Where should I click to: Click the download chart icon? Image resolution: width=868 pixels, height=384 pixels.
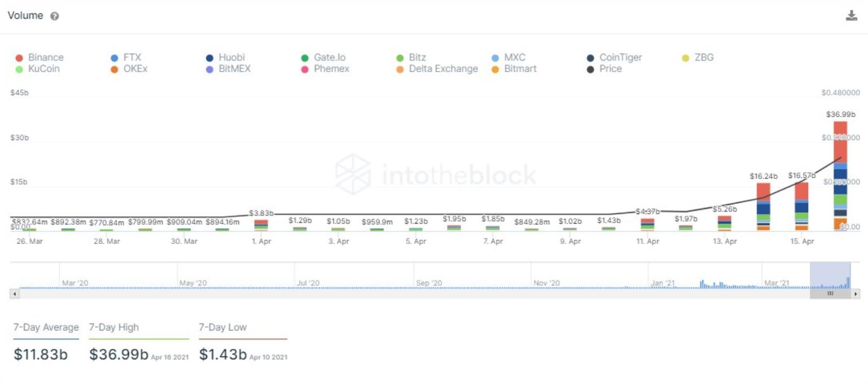click(851, 16)
